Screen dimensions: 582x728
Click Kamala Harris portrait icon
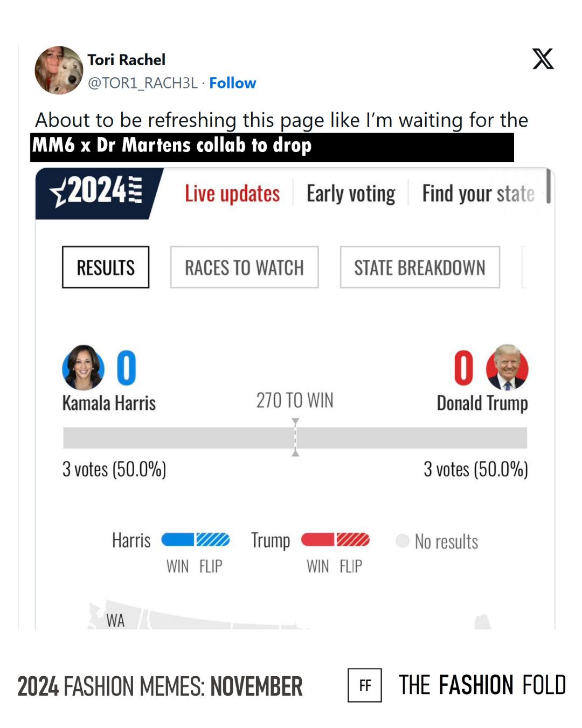click(x=83, y=368)
